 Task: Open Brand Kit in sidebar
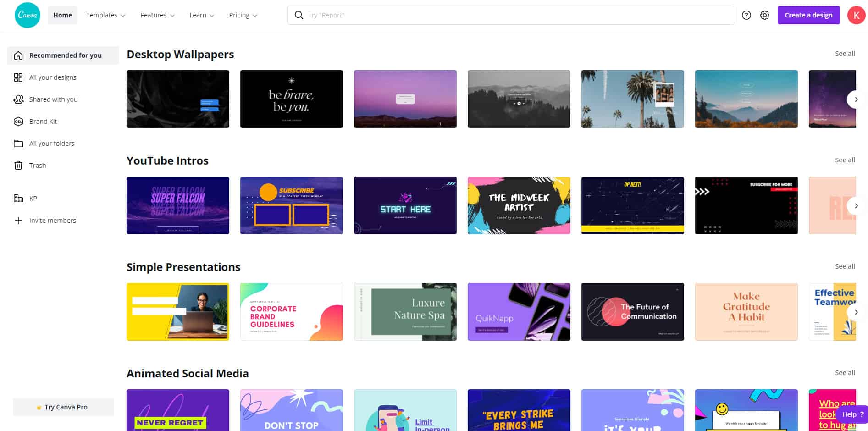(x=43, y=122)
